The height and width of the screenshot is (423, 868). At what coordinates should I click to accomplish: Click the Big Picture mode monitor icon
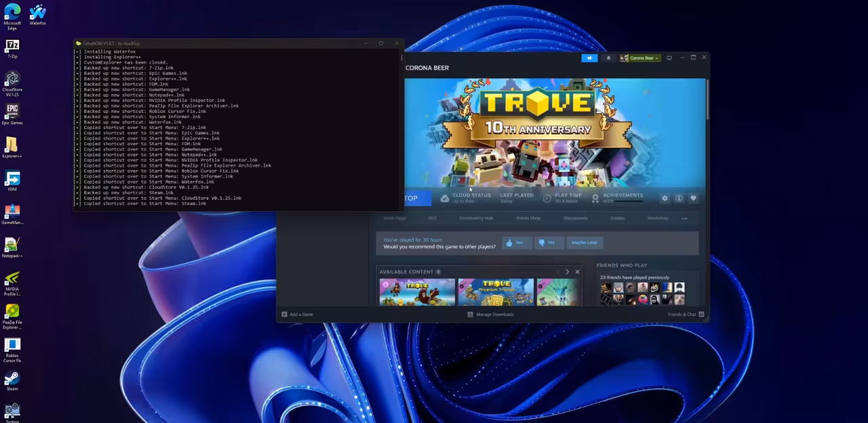click(669, 58)
